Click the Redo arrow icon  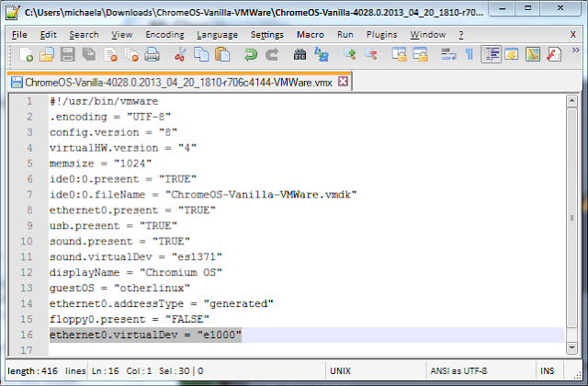coord(272,54)
